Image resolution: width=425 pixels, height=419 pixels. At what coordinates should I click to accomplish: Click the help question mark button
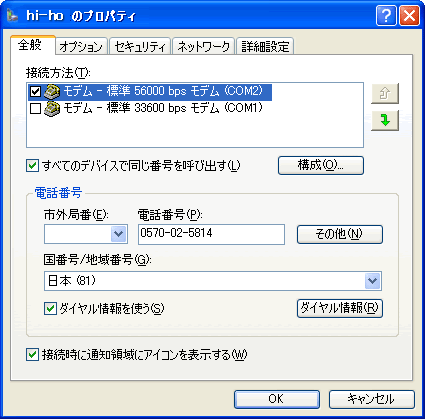click(386, 16)
